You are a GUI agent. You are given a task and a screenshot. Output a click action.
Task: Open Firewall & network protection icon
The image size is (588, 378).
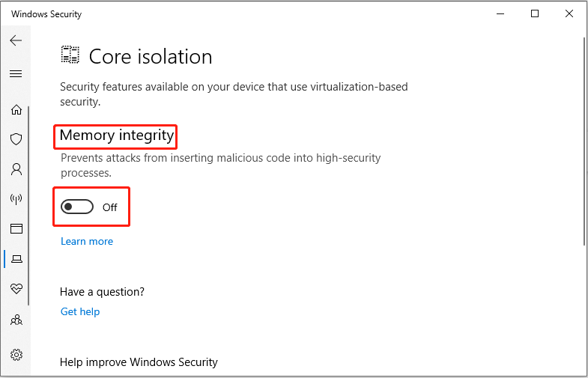coord(16,199)
